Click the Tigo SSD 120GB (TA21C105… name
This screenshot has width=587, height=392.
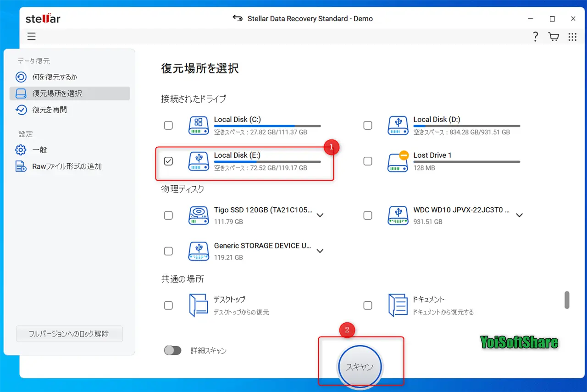click(x=263, y=210)
